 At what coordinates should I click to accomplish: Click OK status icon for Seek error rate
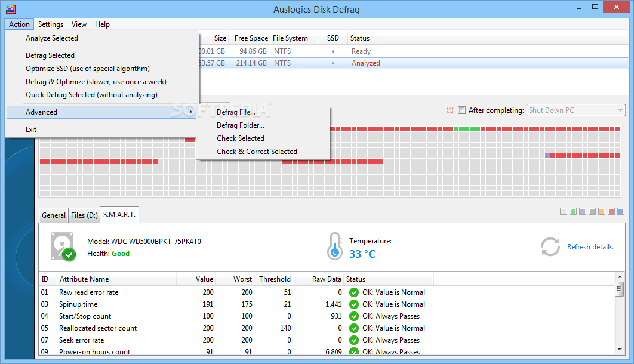354,340
